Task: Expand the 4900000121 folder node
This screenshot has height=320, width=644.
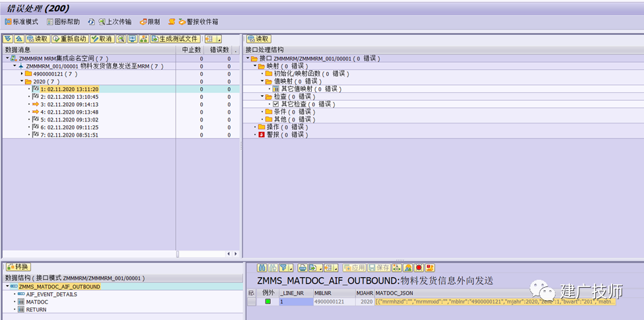Action: pos(22,74)
